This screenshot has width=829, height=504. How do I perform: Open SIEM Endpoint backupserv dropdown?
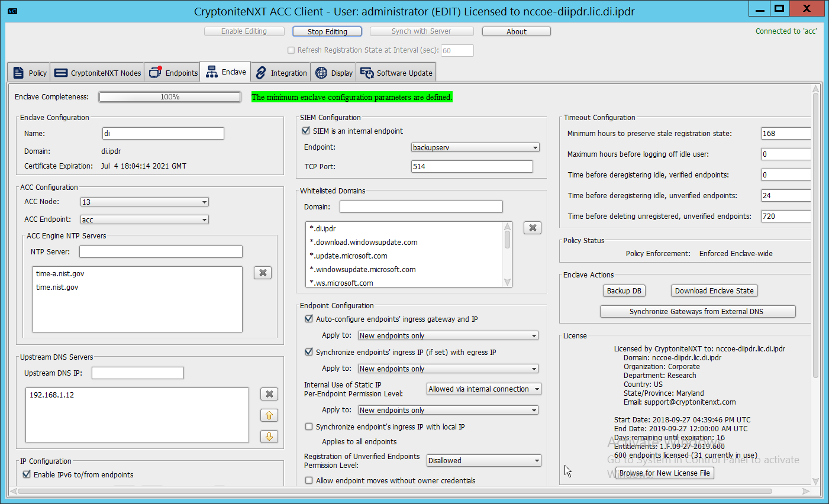475,147
